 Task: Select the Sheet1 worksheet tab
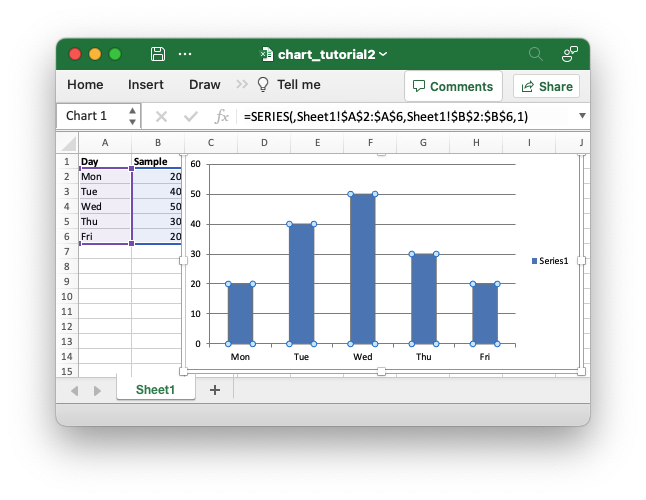coord(155,390)
